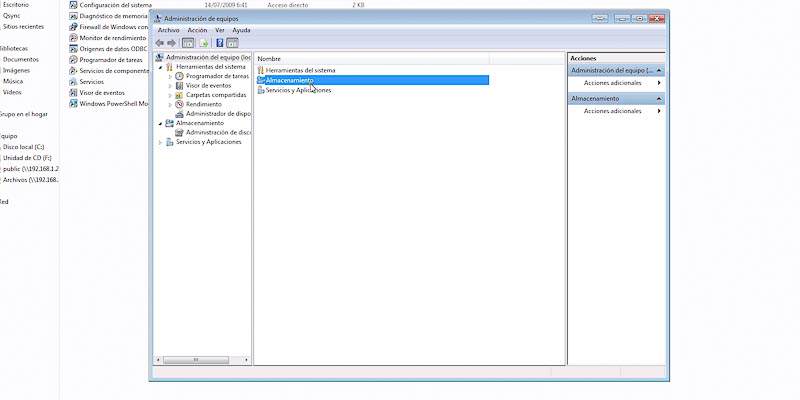Expand the Carpetas compartidas tree node

170,95
